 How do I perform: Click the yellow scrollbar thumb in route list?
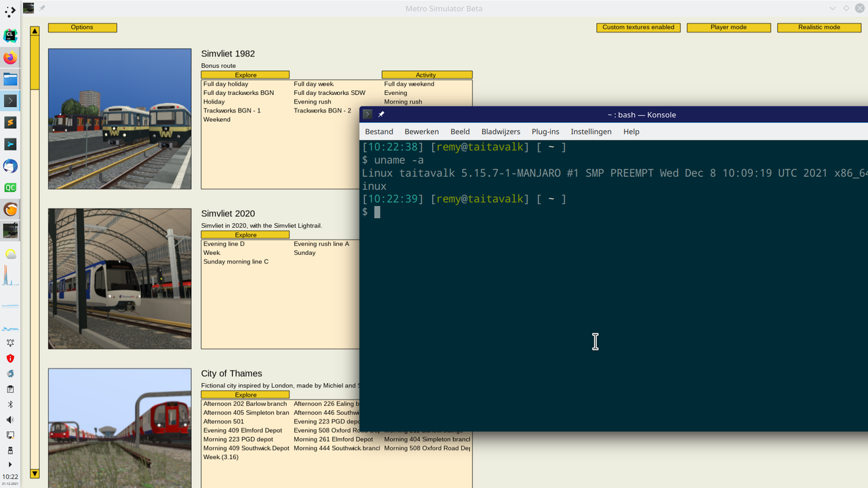[35, 62]
